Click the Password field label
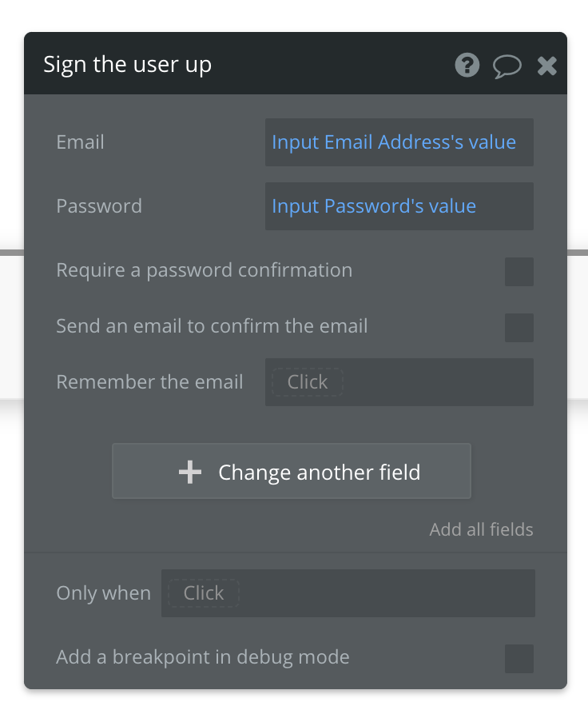Image resolution: width=588 pixels, height=710 pixels. 99,206
